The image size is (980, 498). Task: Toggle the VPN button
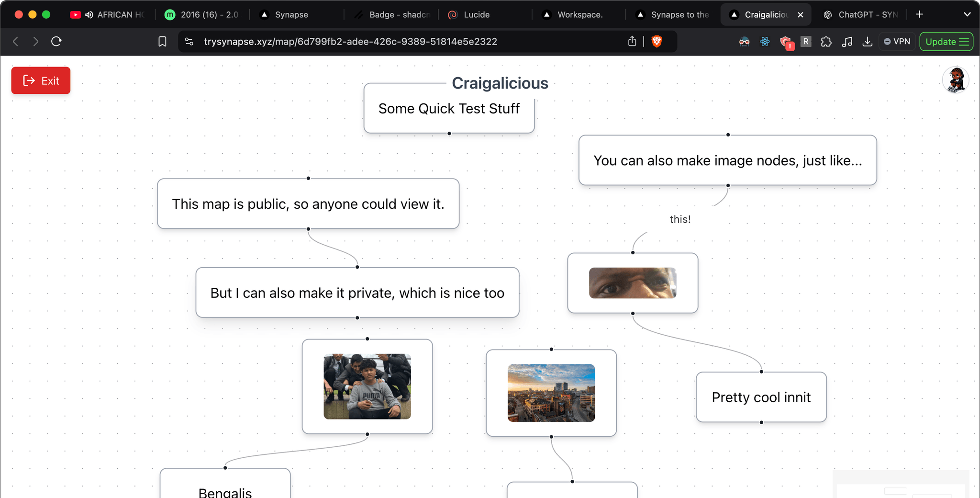tap(897, 42)
